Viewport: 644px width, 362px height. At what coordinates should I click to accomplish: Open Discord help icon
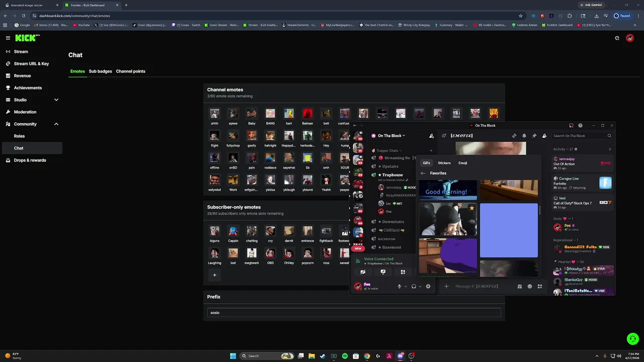click(x=580, y=126)
